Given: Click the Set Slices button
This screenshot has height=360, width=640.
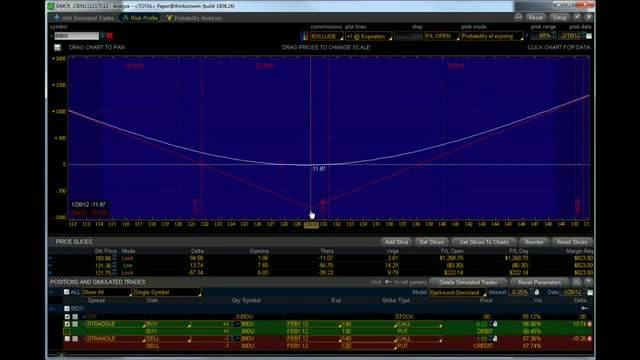Looking at the screenshot, I should click(431, 242).
